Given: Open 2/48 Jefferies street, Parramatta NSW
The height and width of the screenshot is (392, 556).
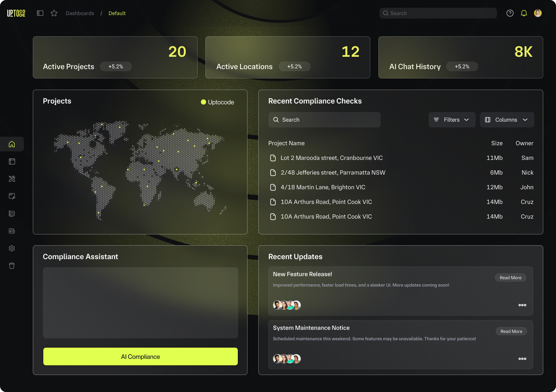Looking at the screenshot, I should (x=333, y=173).
